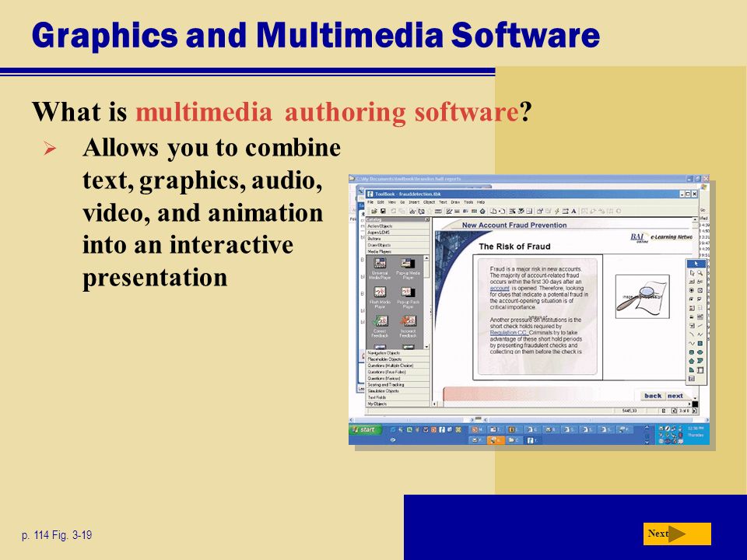Select the Flash Media Player catalog object

pos(380,297)
